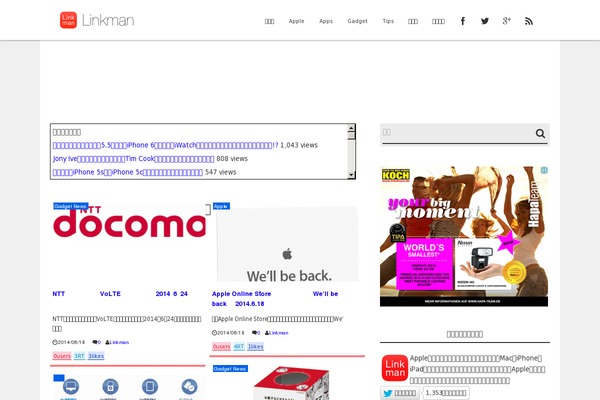The image size is (600, 400).
Task: Click the search magnifier icon
Action: click(540, 134)
